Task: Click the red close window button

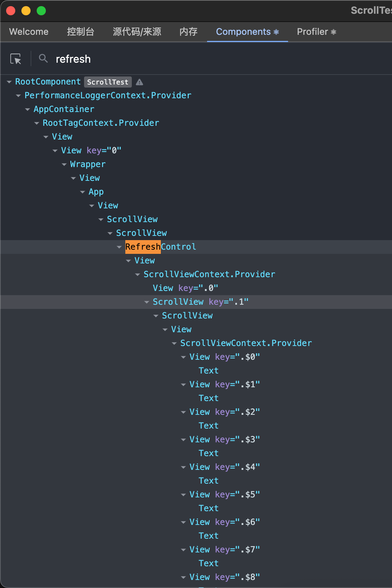Action: coord(11,11)
